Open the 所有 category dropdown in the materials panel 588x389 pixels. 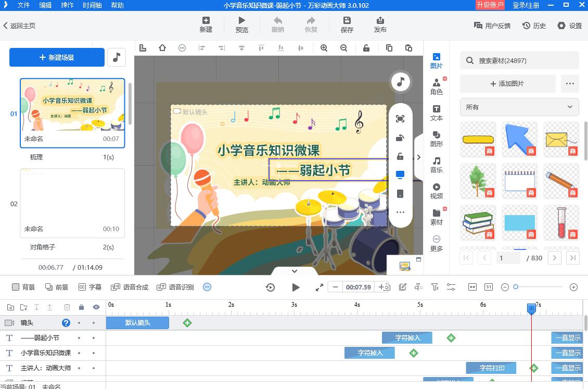point(519,107)
